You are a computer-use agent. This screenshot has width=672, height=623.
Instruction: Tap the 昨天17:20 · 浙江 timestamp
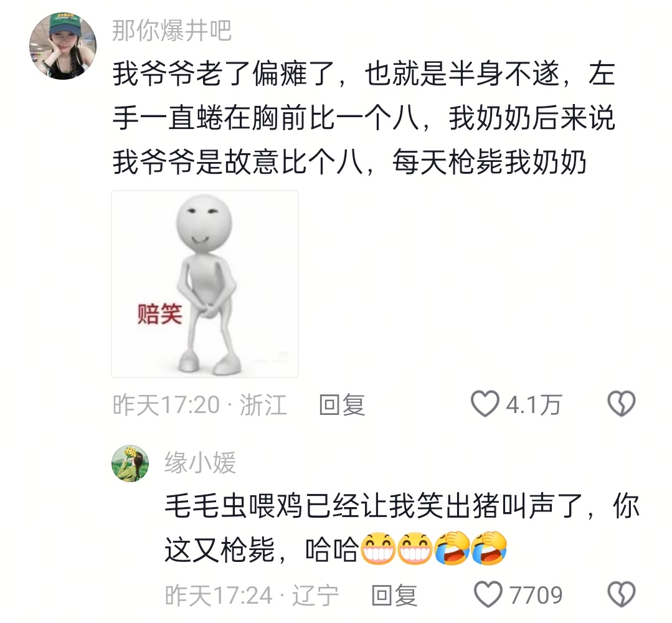tap(199, 405)
